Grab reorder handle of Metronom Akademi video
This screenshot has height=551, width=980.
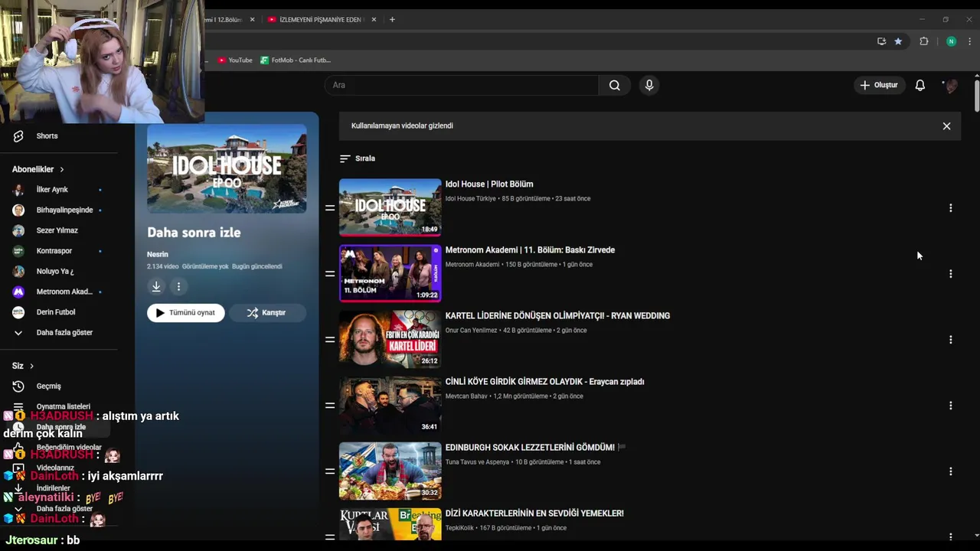point(330,273)
